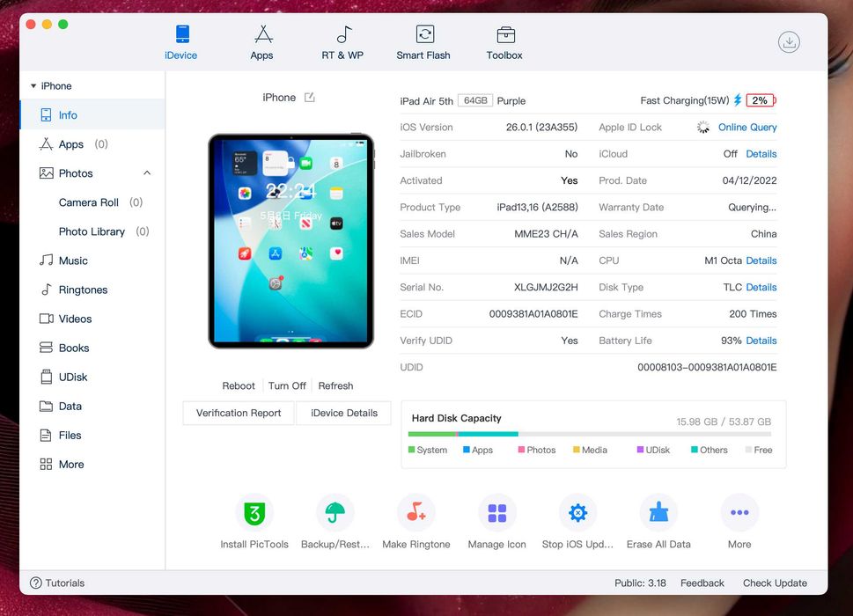Click the 64GB storage badge
This screenshot has width=853, height=616.
point(475,100)
